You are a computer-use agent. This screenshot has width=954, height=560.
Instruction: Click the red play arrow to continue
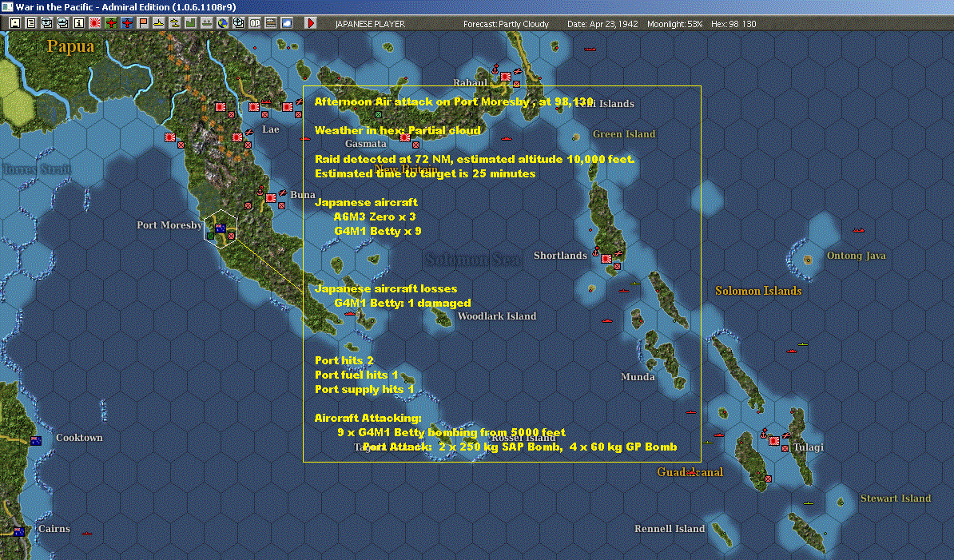coord(310,23)
